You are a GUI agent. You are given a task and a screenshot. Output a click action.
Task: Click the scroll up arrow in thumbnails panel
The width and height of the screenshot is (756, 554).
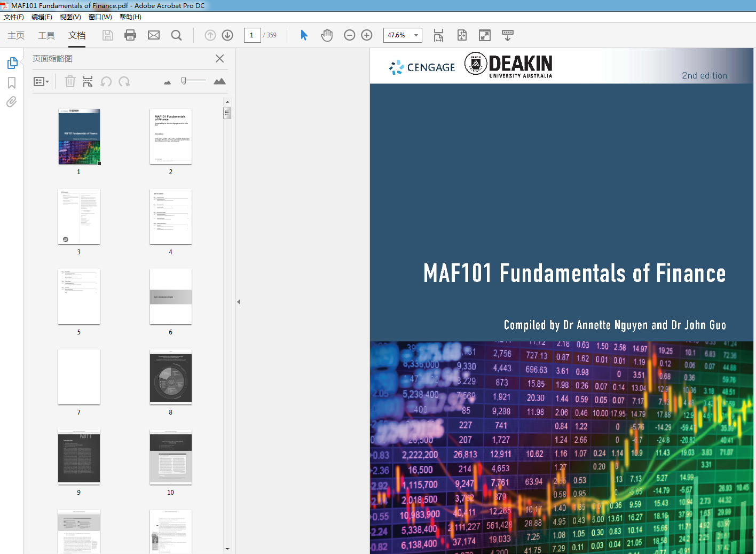227,102
